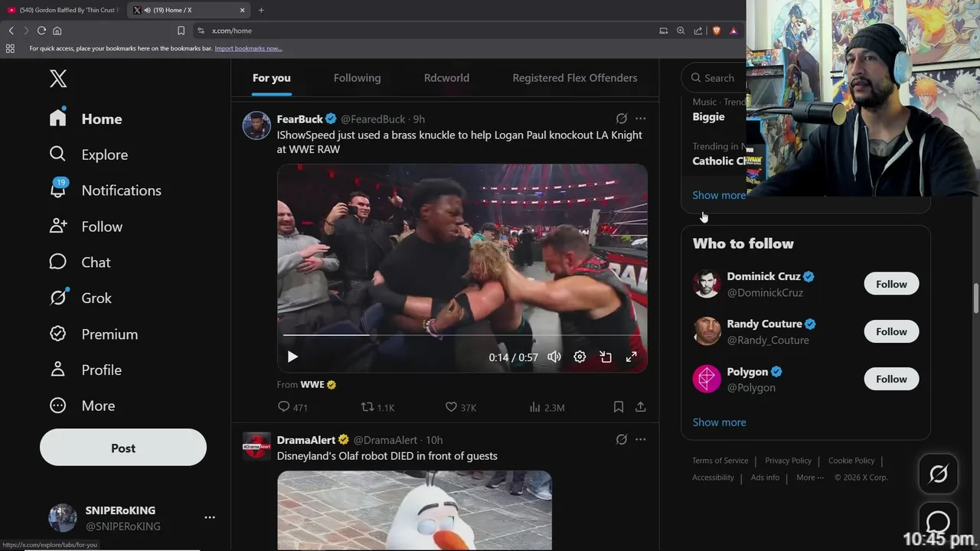
Task: Click the Search field
Action: pyautogui.click(x=715, y=77)
